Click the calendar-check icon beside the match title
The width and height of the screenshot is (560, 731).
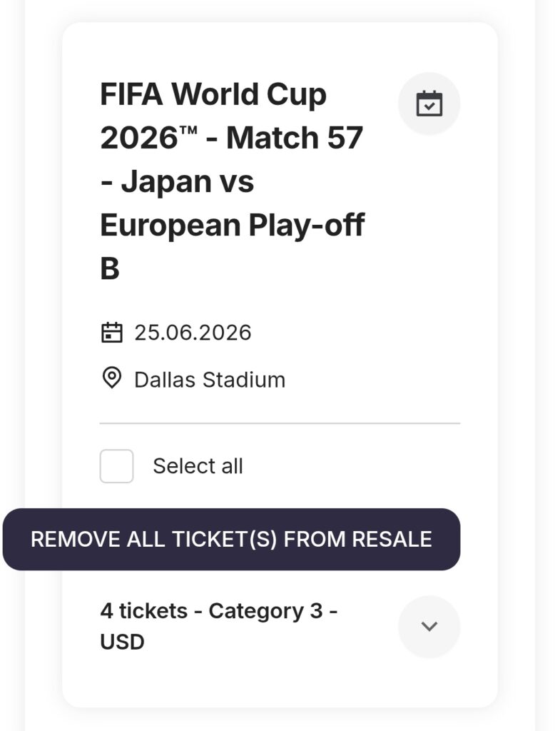[x=429, y=104]
